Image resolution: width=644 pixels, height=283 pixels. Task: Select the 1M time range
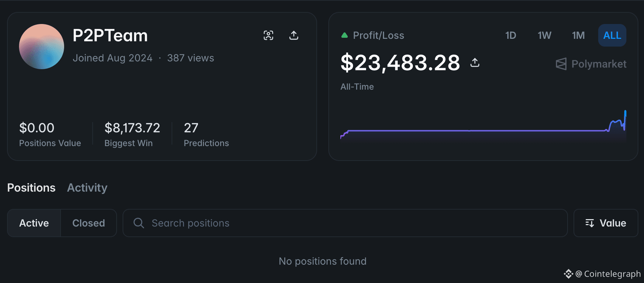pos(578,35)
